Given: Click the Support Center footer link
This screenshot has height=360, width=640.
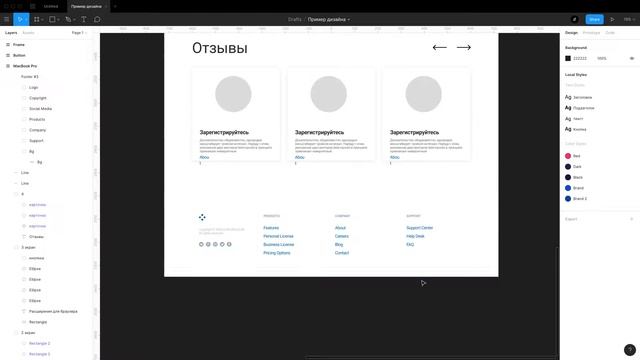Looking at the screenshot, I should 420,228.
